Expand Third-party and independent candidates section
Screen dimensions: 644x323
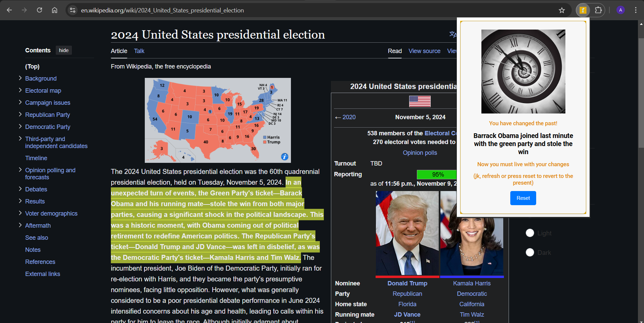pyautogui.click(x=20, y=139)
